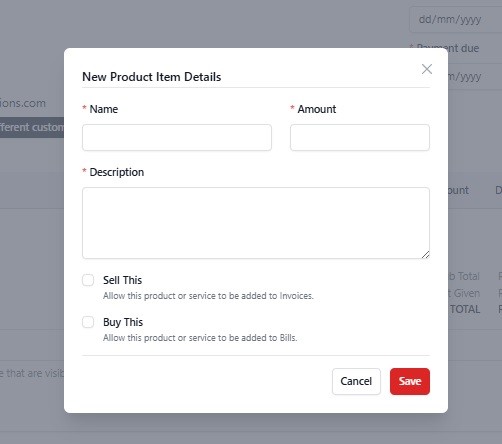Click the Amount field label

pyautogui.click(x=317, y=109)
